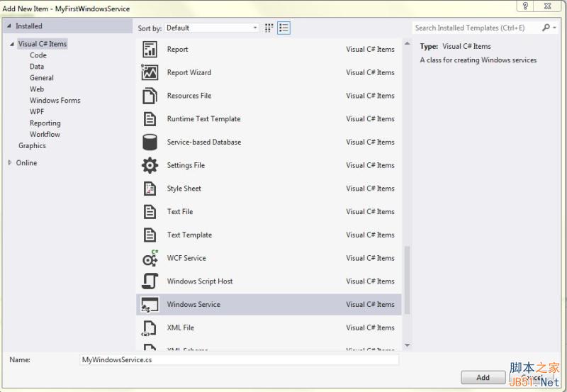Click the Windows Service template icon
567x392 pixels.
coord(150,305)
